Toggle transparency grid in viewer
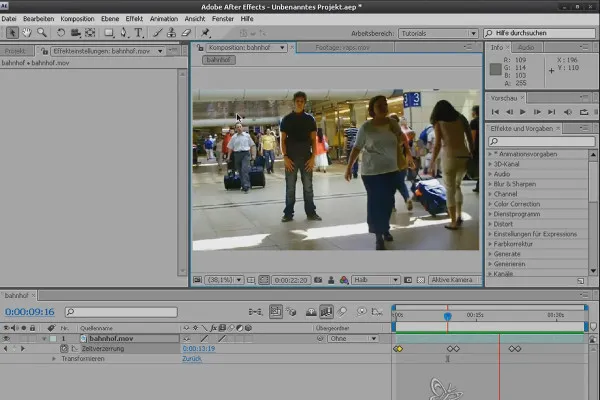 coord(421,280)
